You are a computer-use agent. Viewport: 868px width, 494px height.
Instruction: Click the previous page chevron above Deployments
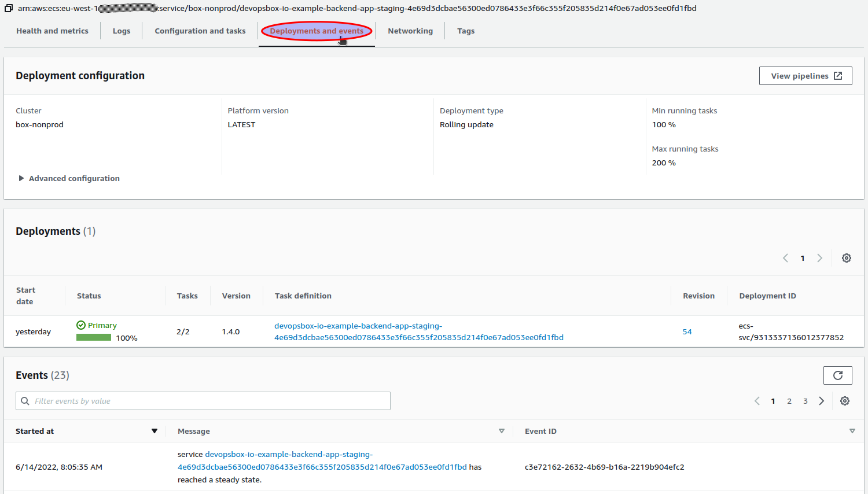point(785,258)
